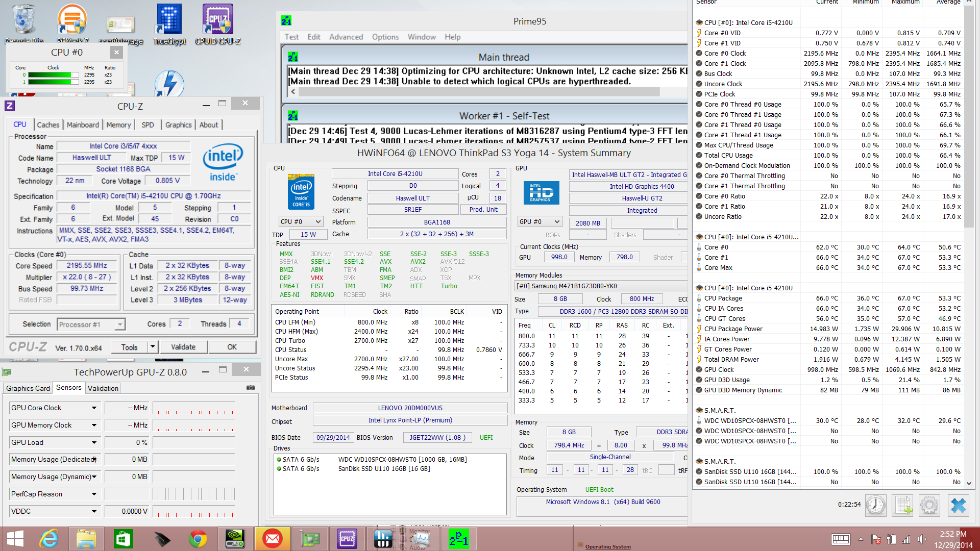Click the Tools button in CPU-Z
Image resolution: width=980 pixels, height=551 pixels.
[x=129, y=347]
